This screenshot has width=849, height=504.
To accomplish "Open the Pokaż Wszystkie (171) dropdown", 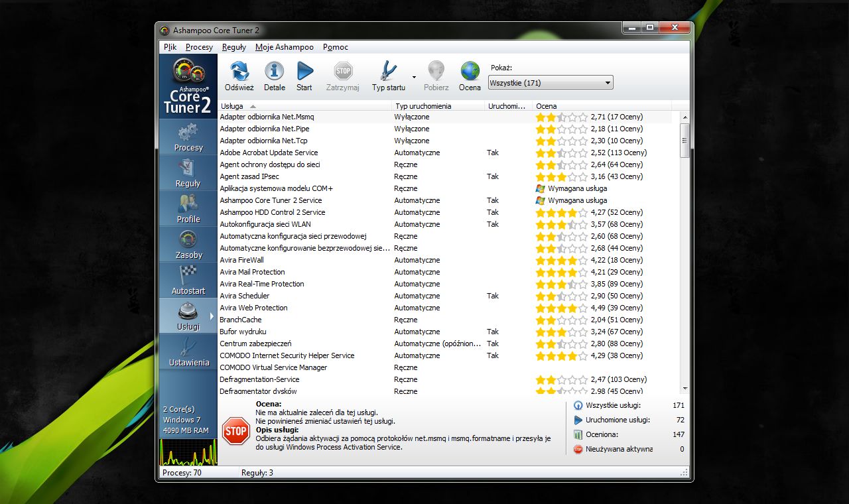I will [551, 83].
